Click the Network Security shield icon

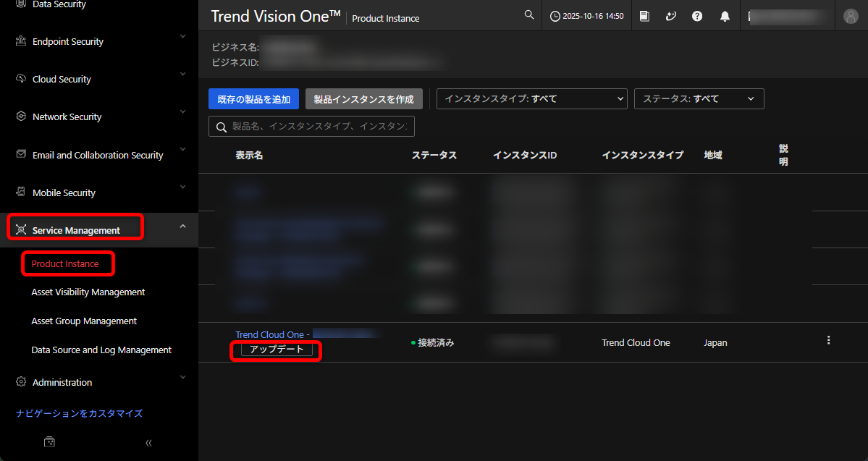[x=21, y=117]
